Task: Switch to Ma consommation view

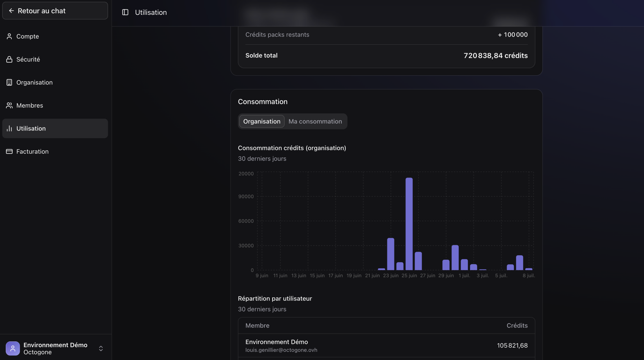Action: click(315, 121)
